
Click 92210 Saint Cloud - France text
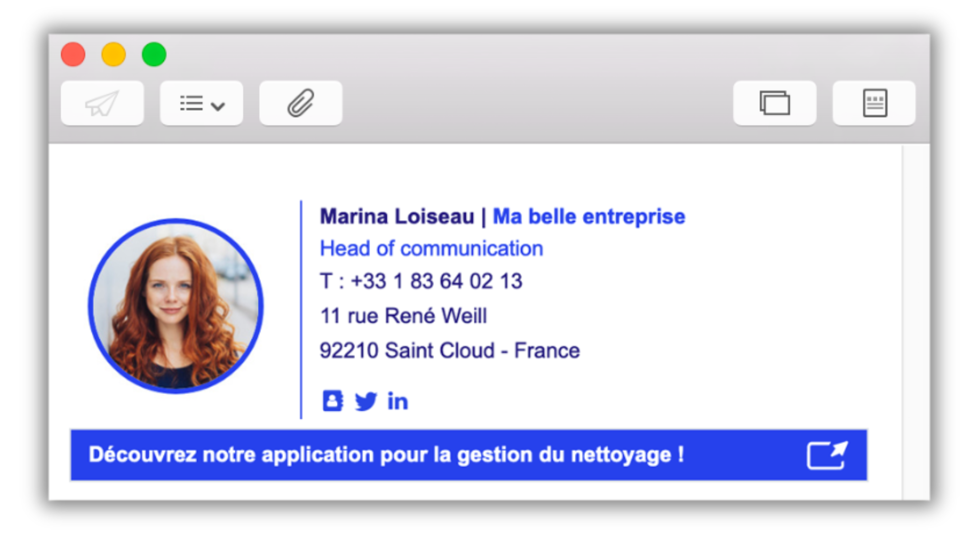click(449, 351)
